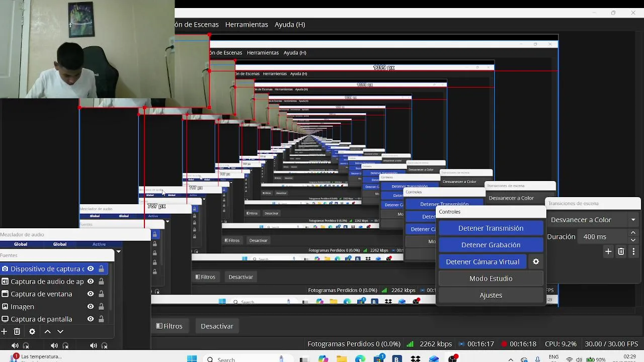The image size is (644, 362).
Task: Click the webcam feed in the preview
Action: [87, 49]
